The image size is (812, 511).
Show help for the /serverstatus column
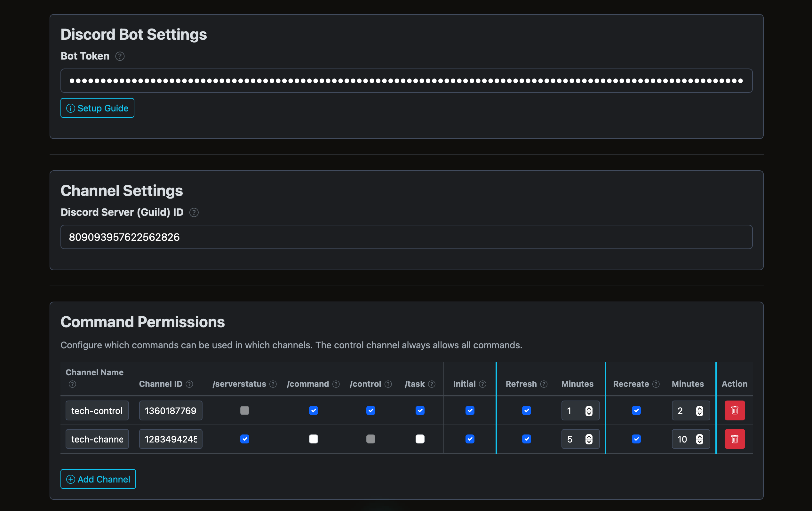pos(273,384)
